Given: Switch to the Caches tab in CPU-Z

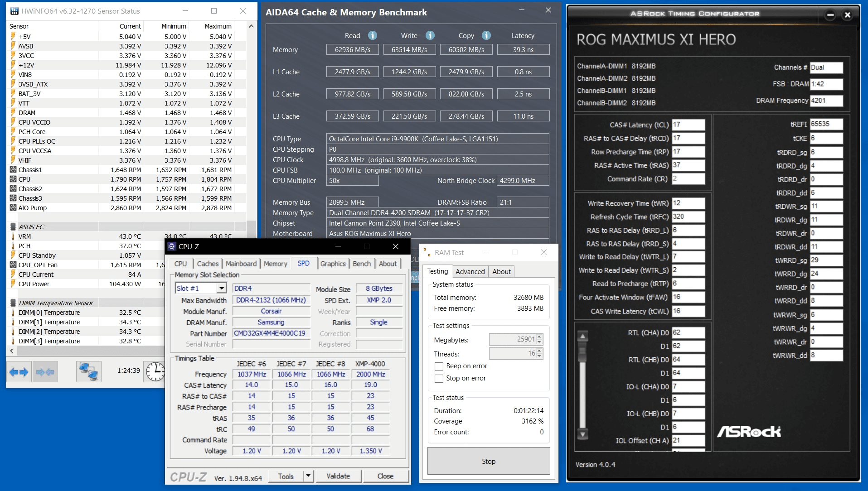Looking at the screenshot, I should [x=208, y=264].
